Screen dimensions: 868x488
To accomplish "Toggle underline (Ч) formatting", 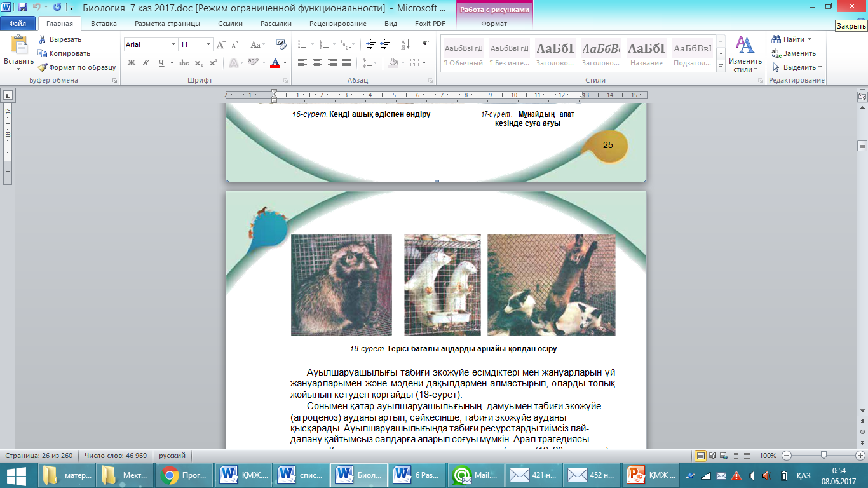I will [161, 63].
